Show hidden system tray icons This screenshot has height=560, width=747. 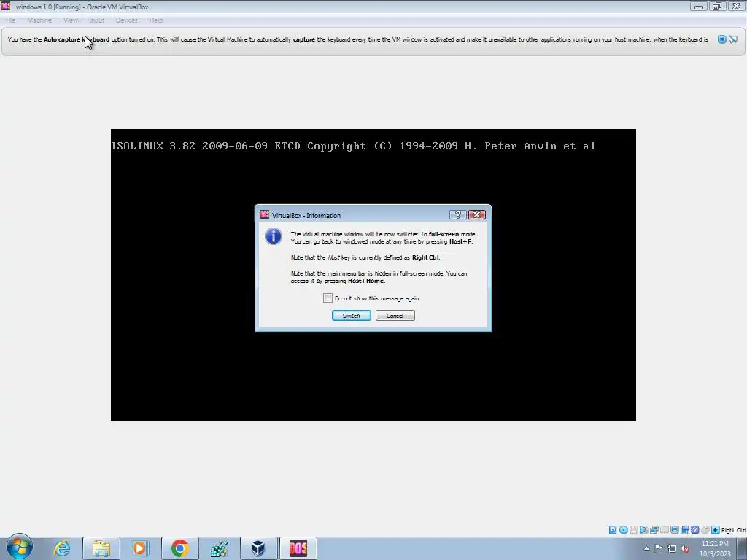646,548
